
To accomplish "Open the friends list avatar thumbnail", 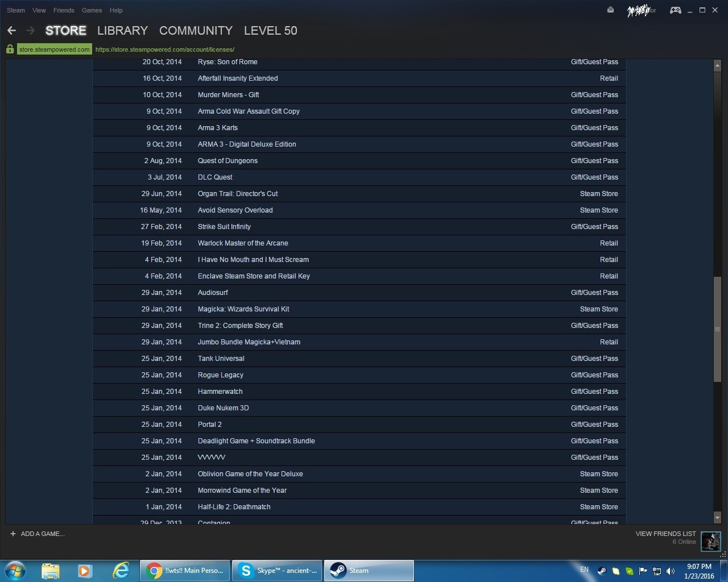I will [711, 542].
